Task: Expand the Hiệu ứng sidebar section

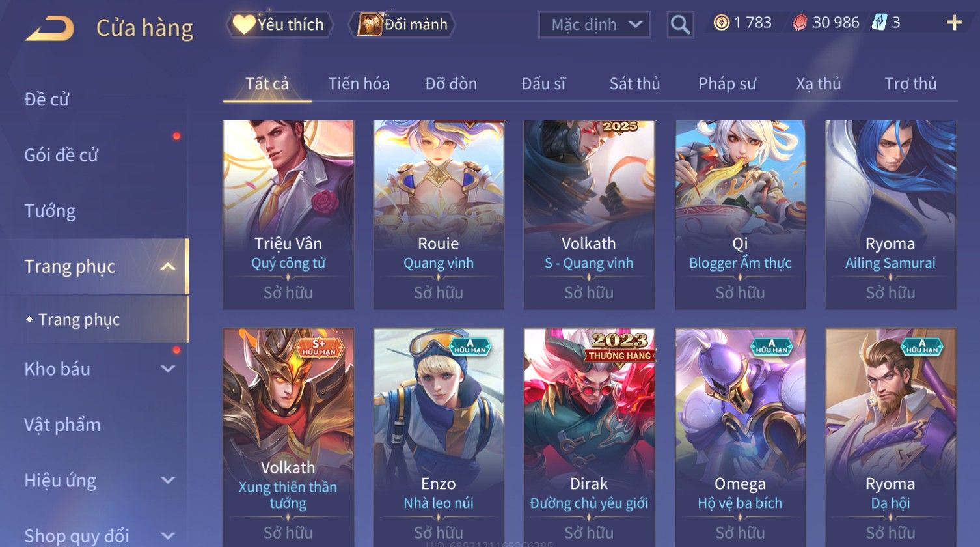Action: [168, 480]
